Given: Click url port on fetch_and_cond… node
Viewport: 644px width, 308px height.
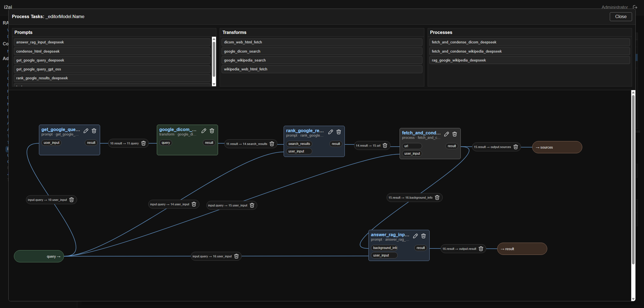Looking at the screenshot, I should [x=412, y=146].
